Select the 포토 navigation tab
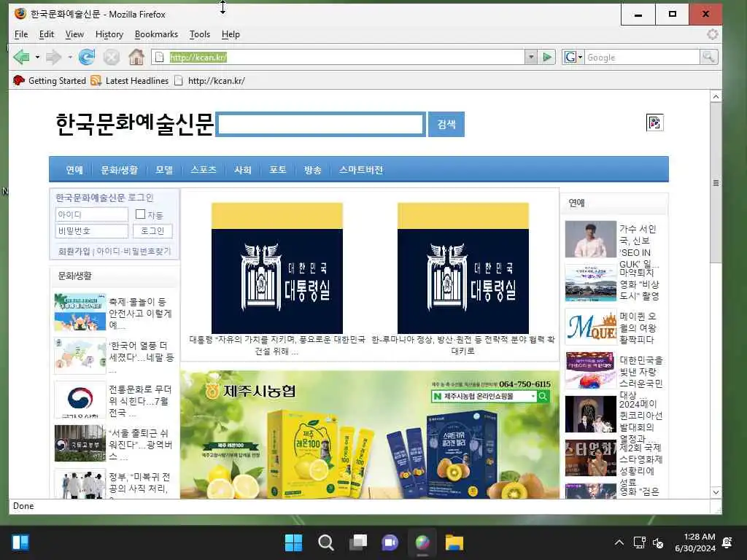The width and height of the screenshot is (747, 560). coord(278,170)
